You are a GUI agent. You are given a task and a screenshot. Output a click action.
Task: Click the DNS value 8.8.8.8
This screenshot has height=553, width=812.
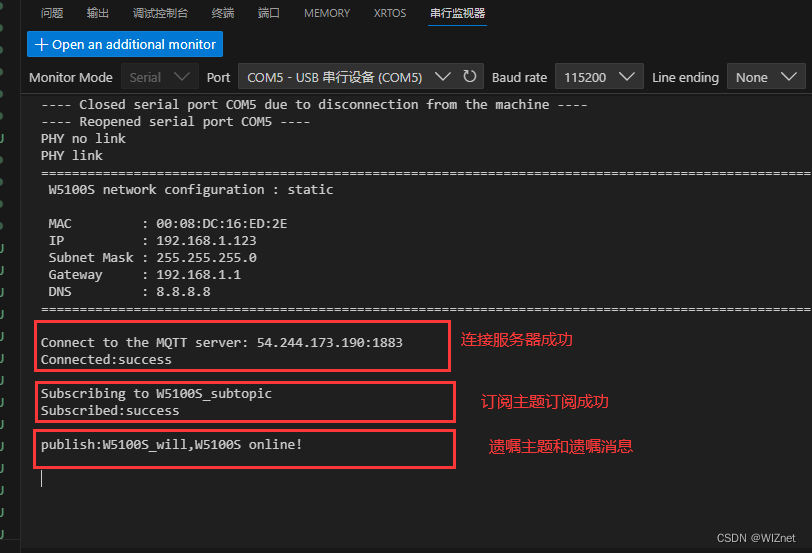coord(183,292)
